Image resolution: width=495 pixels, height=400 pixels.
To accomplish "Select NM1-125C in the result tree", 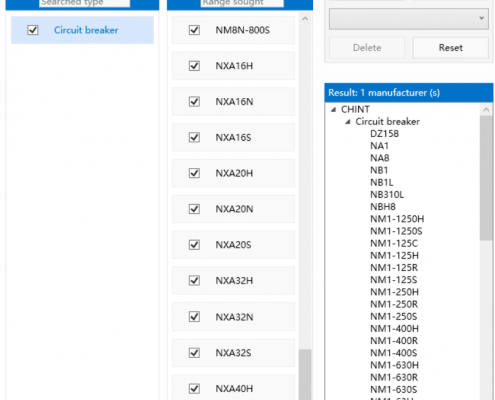I will 394,243.
